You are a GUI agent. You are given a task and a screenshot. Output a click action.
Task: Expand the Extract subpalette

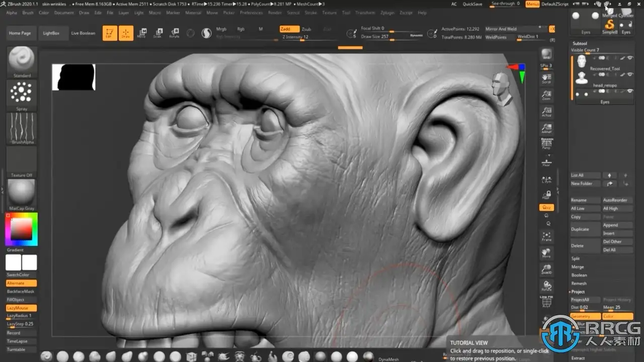pyautogui.click(x=578, y=358)
